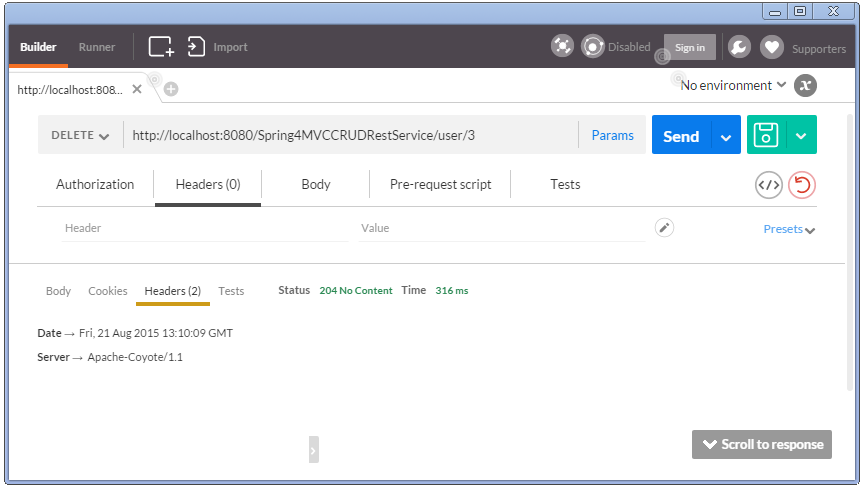Toggle the Disabled sync icon
The width and height of the screenshot is (863, 486).
[x=593, y=47]
